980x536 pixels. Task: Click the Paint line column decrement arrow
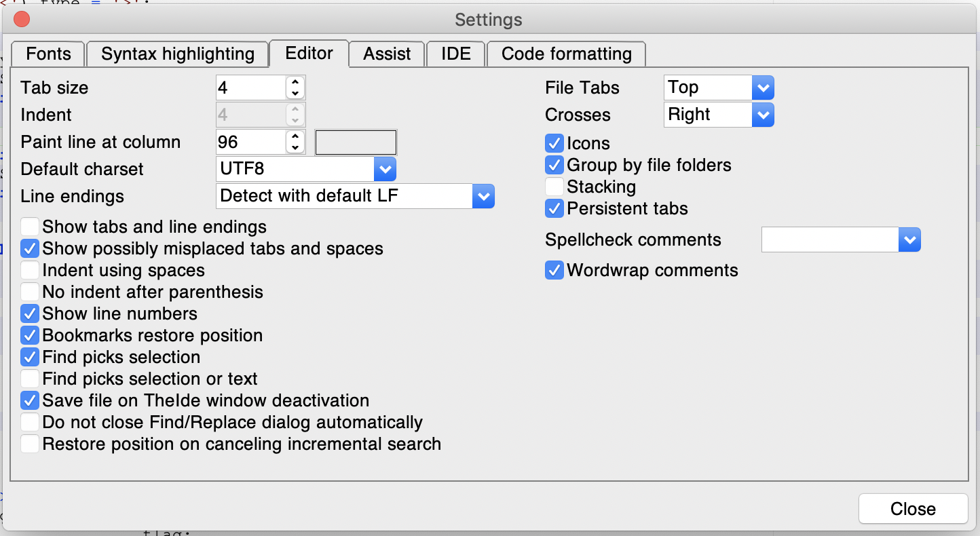pos(295,147)
